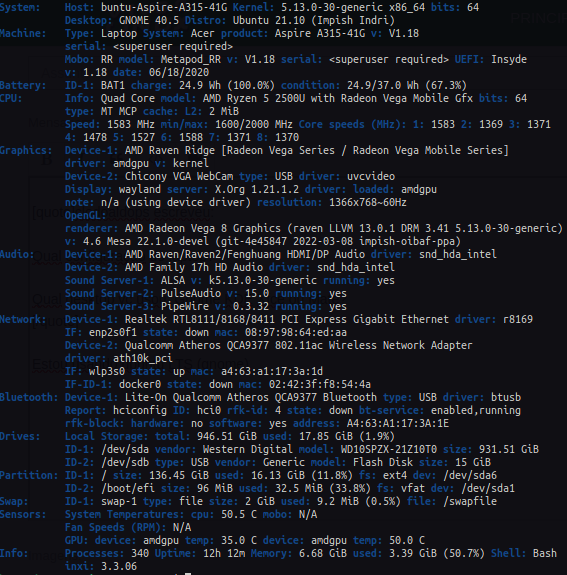Click UEFI vendor 'Insyde'

point(509,59)
